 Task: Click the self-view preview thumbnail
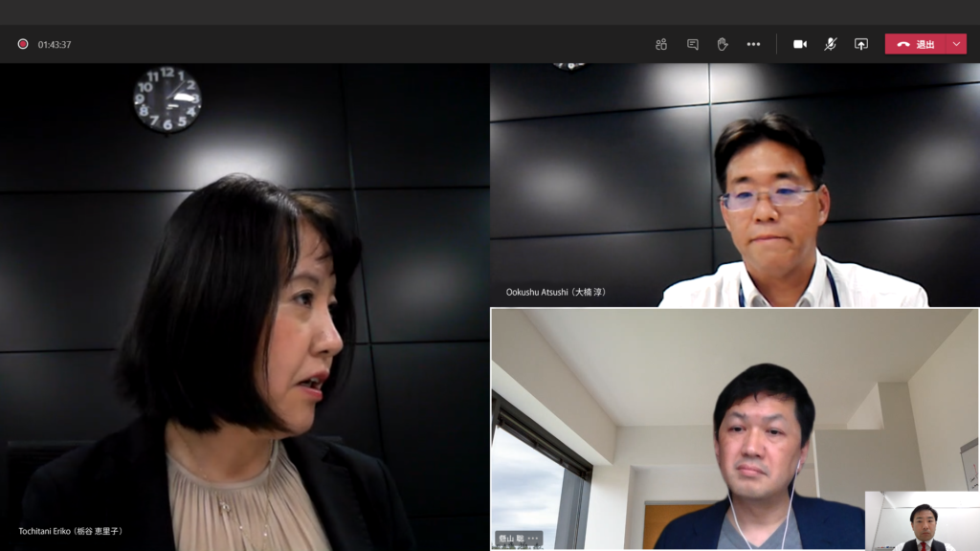click(923, 521)
